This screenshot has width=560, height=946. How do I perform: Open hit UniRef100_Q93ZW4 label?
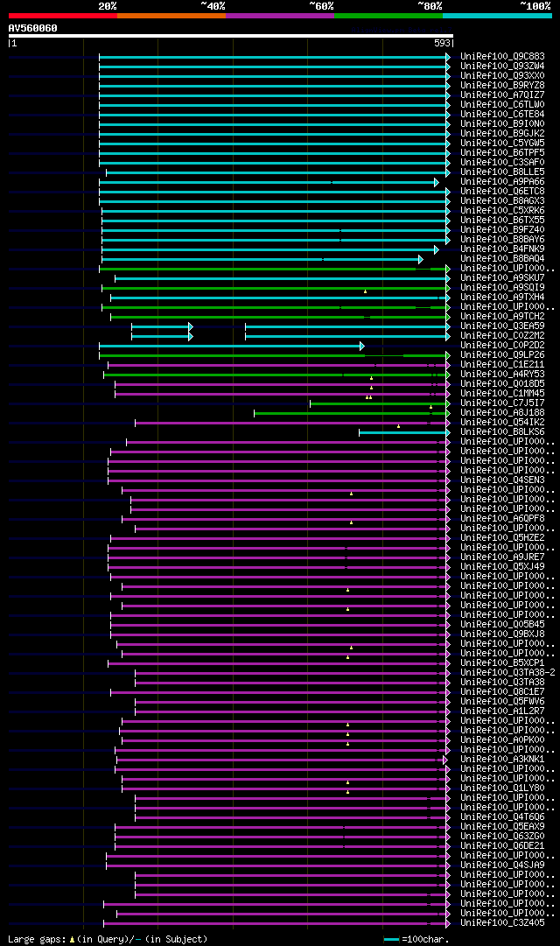coord(502,67)
